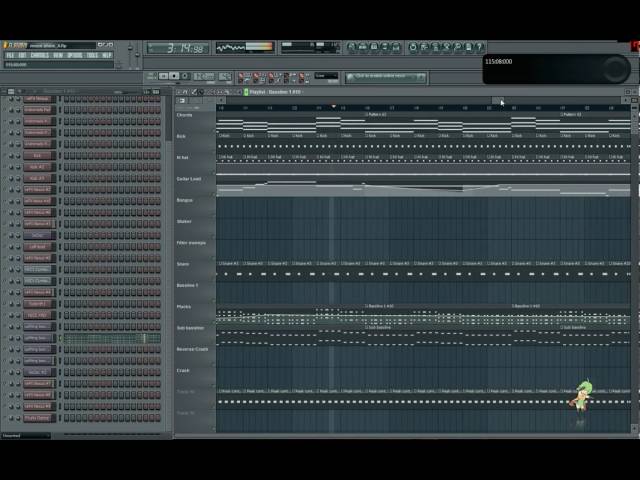Click the 3:14:98 time display
Image resolution: width=640 pixels, height=480 pixels.
point(178,49)
